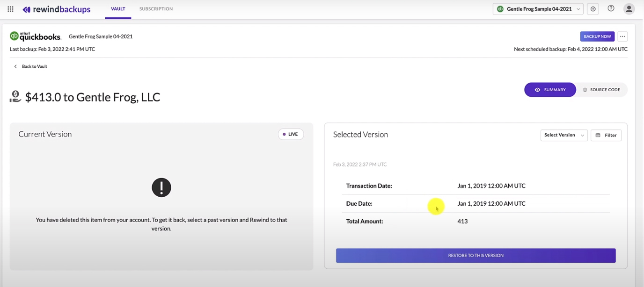Click the back chevron arrow beside Back to Vault
This screenshot has height=287, width=644.
tap(15, 66)
